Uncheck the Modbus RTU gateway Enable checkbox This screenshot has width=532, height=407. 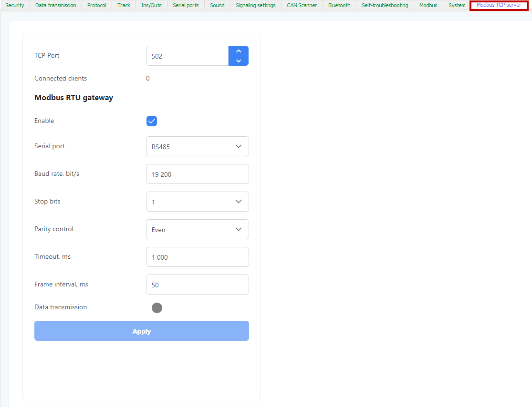point(152,121)
